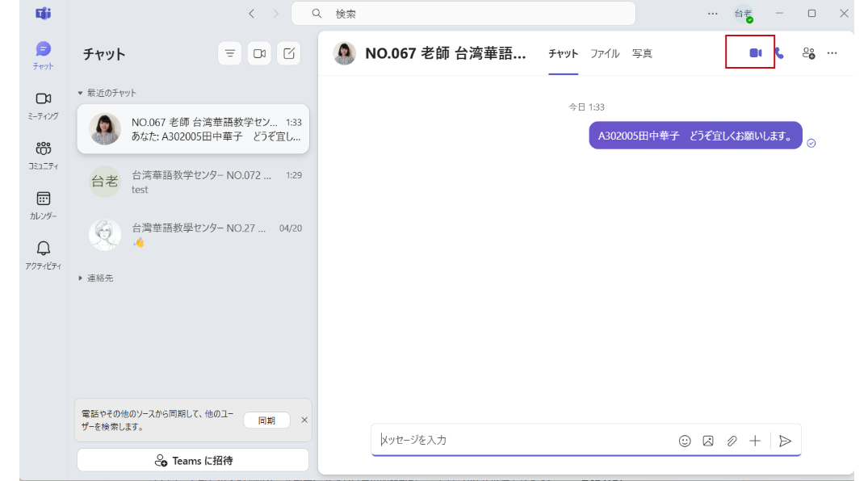Start an audio call from chat header
Viewport: 868px width, 481px height.
pyautogui.click(x=779, y=53)
